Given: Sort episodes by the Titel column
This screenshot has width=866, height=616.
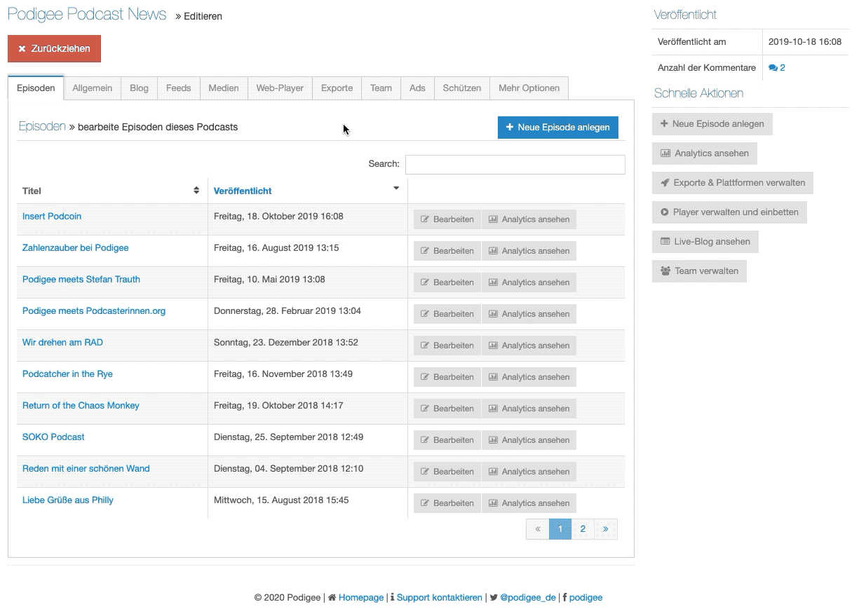Looking at the screenshot, I should (111, 191).
